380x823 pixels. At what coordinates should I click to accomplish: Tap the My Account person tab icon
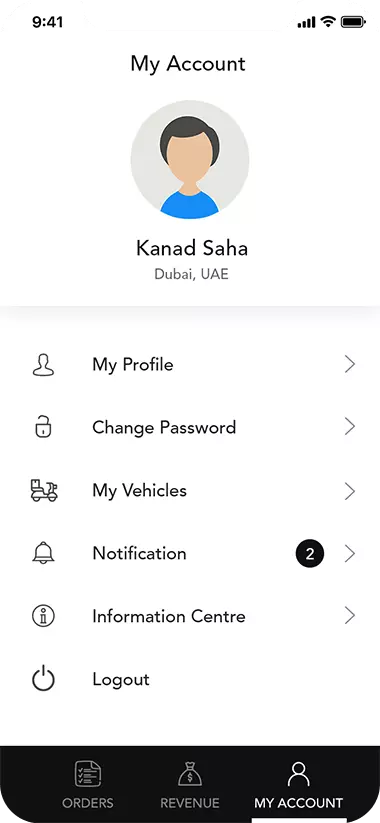coord(299,775)
